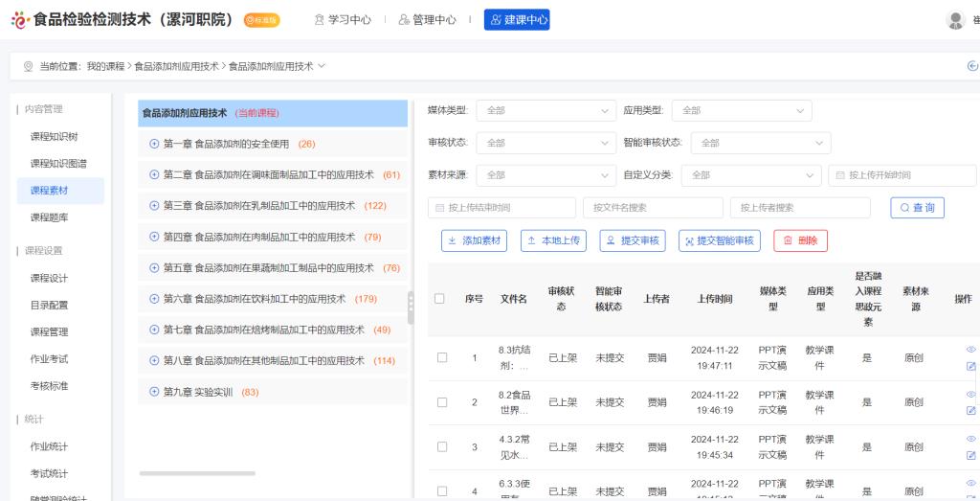Viewport: 980px width, 501px height.
Task: Check the checkbox for row 1 file
Action: click(441, 358)
